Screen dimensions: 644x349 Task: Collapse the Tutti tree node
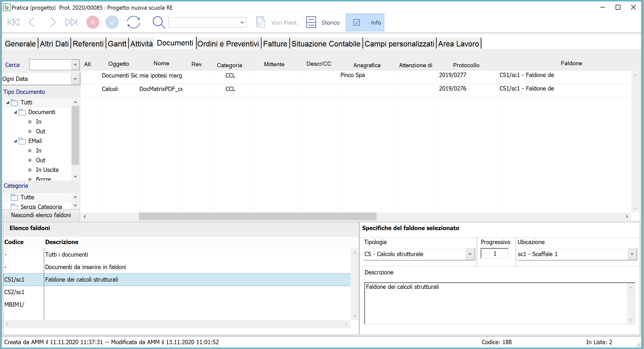click(x=8, y=103)
